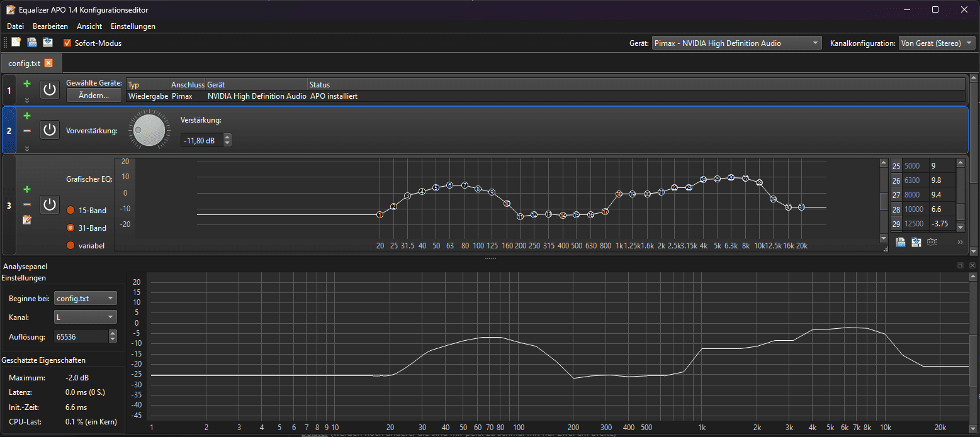Add a filter after graphic EQ row 3

point(27,189)
